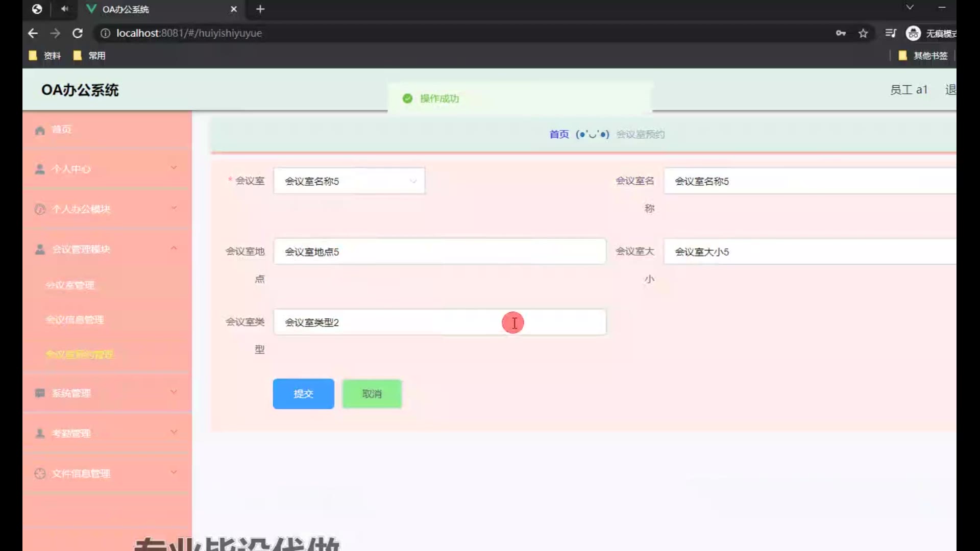
Task: Click the address bar URL field
Action: pyautogui.click(x=459, y=33)
